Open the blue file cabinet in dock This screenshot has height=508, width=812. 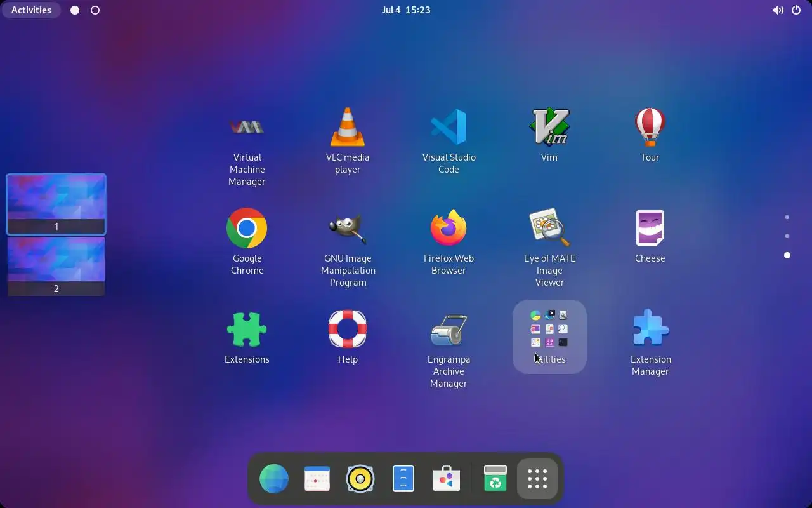point(403,479)
